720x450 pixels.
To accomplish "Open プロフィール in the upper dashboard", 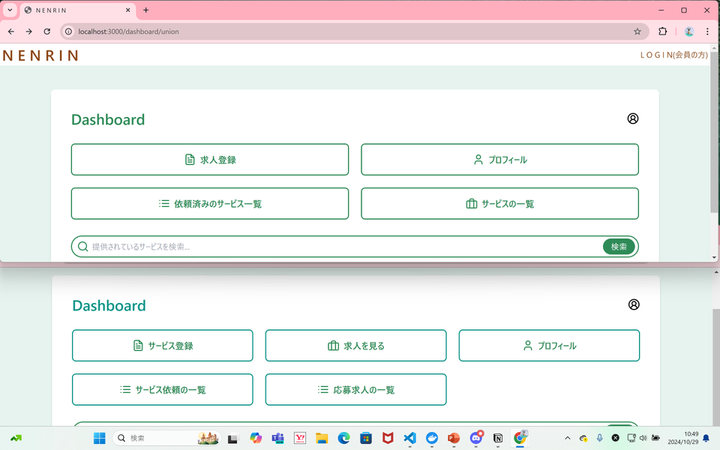I will (x=500, y=159).
